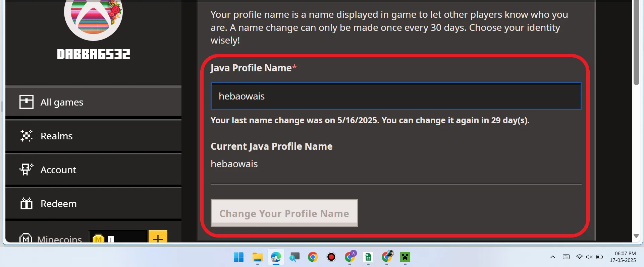
Task: Click the Redeem gift box icon
Action: tap(26, 203)
